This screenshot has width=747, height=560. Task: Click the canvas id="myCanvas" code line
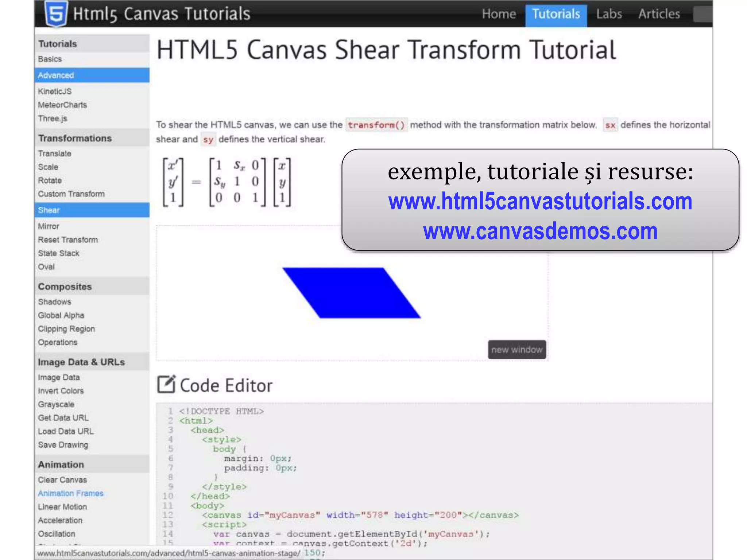click(360, 515)
